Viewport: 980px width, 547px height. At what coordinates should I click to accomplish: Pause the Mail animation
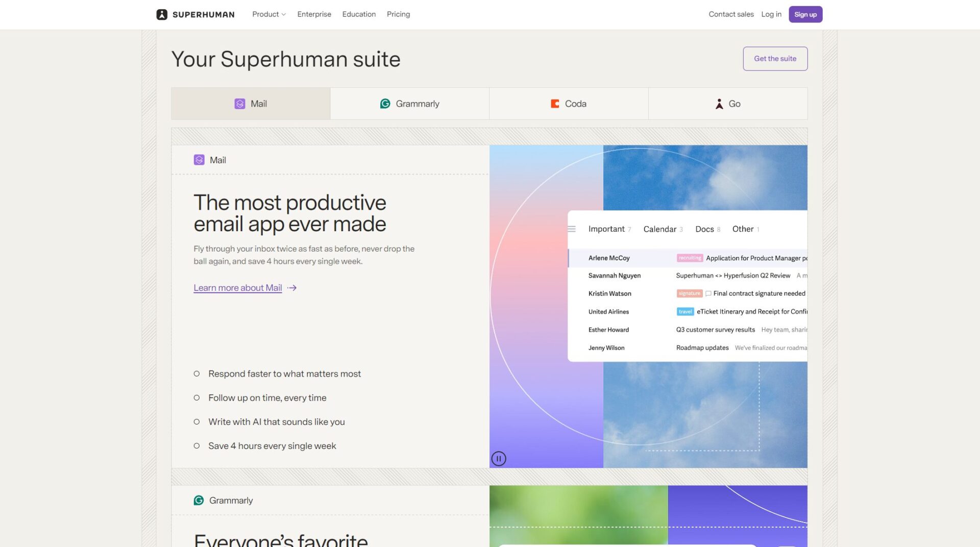(x=499, y=459)
